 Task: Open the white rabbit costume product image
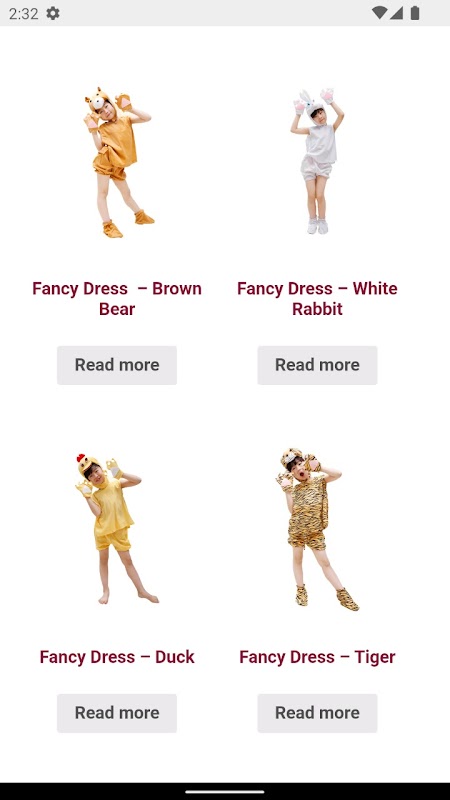[x=317, y=162]
